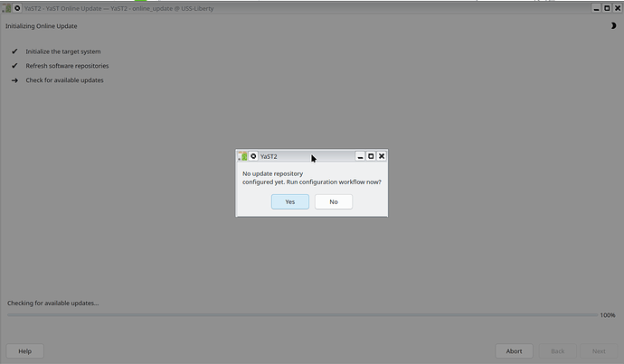
Task: Click the arrow beside Check for available updates
Action: (x=14, y=80)
